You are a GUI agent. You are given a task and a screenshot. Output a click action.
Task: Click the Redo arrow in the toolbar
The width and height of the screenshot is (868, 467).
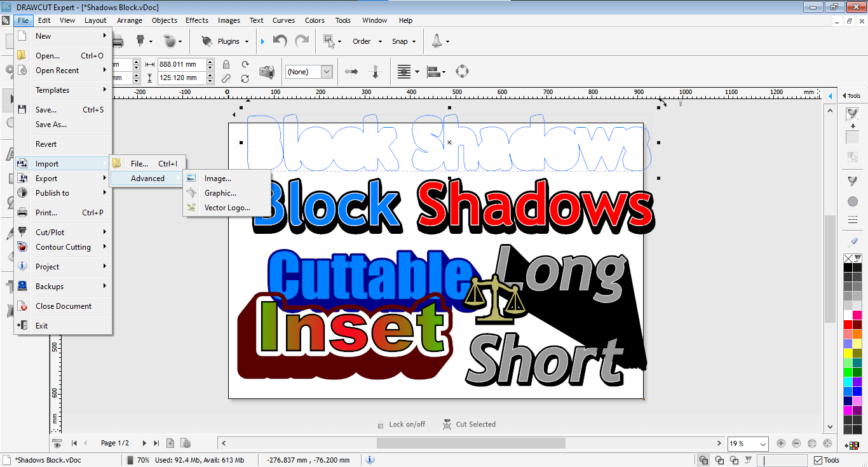(302, 41)
